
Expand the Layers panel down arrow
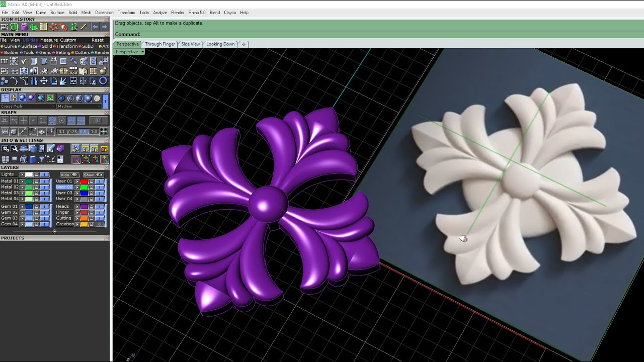coord(54,231)
